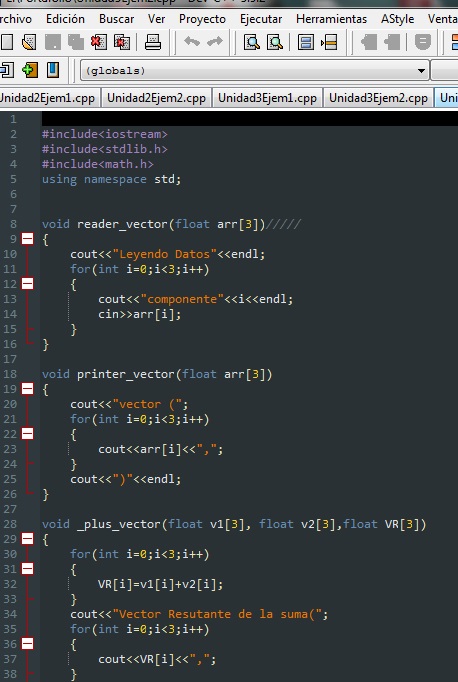Click the Find magnifier icon
Image resolution: width=458 pixels, height=682 pixels.
pos(252,43)
